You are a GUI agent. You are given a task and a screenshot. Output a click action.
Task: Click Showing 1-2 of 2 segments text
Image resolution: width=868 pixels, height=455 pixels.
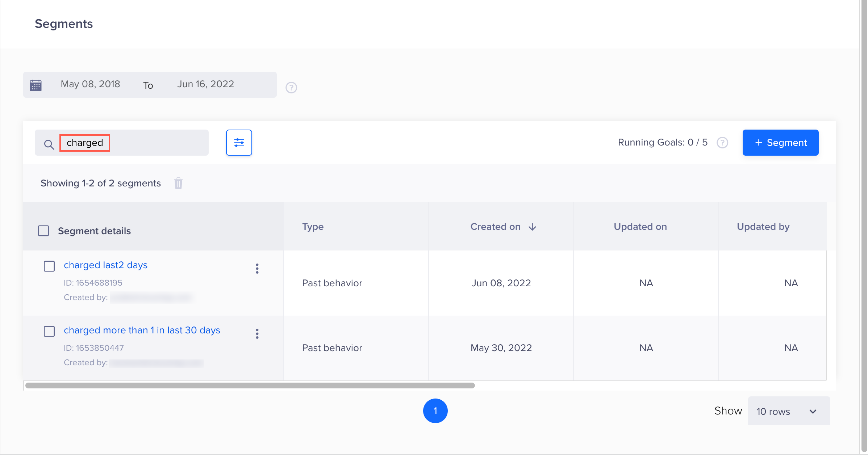tap(101, 183)
